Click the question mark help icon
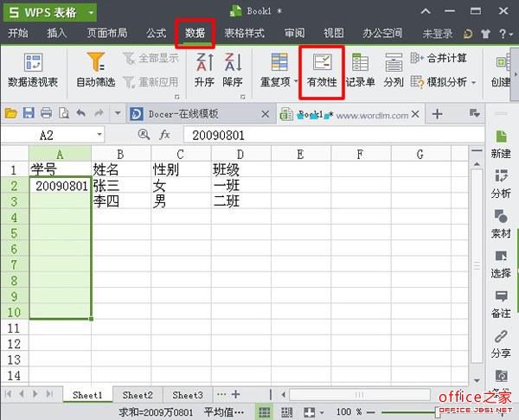The image size is (519, 420). click(x=503, y=34)
